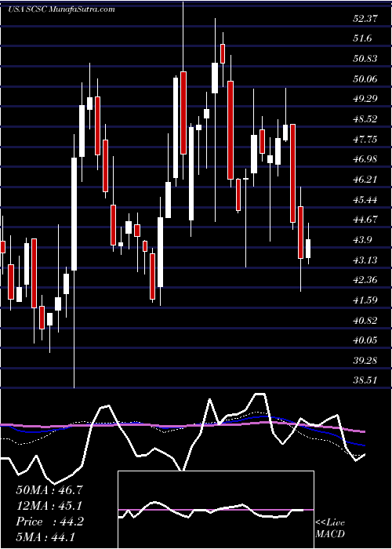
Task: Click the '5MA : 44.1' readout
Action: tap(45, 537)
